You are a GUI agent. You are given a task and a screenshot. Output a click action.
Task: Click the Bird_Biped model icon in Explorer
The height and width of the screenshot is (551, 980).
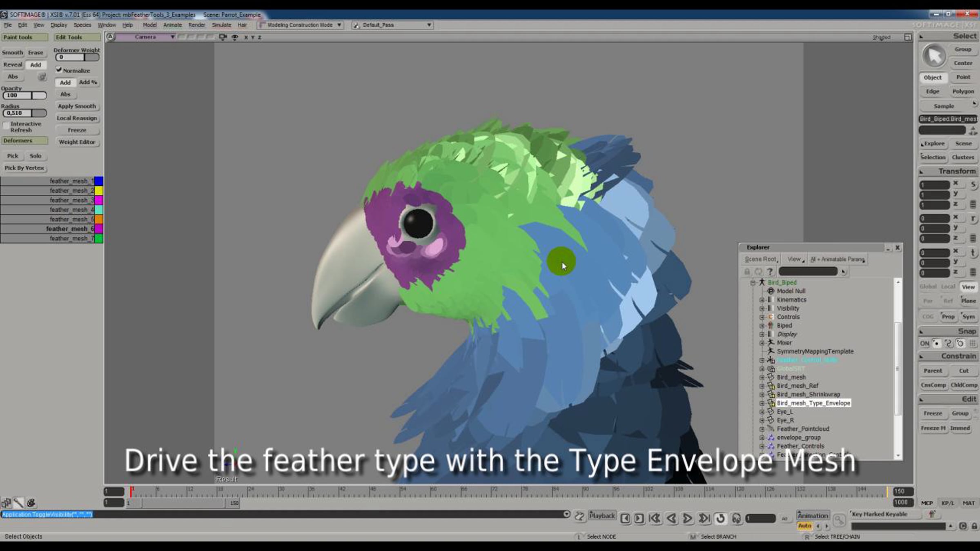pyautogui.click(x=762, y=282)
